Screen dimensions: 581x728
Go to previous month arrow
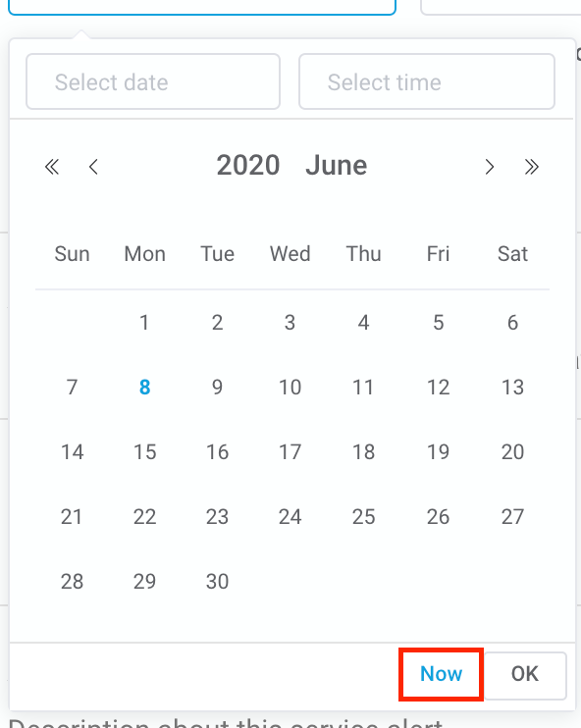click(x=93, y=167)
